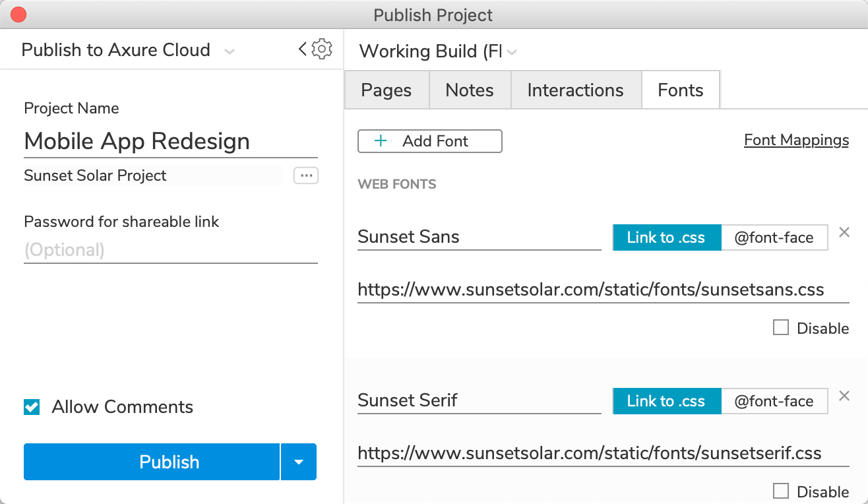Check Disable for the Sunset Serif font
868x504 pixels.
(781, 491)
